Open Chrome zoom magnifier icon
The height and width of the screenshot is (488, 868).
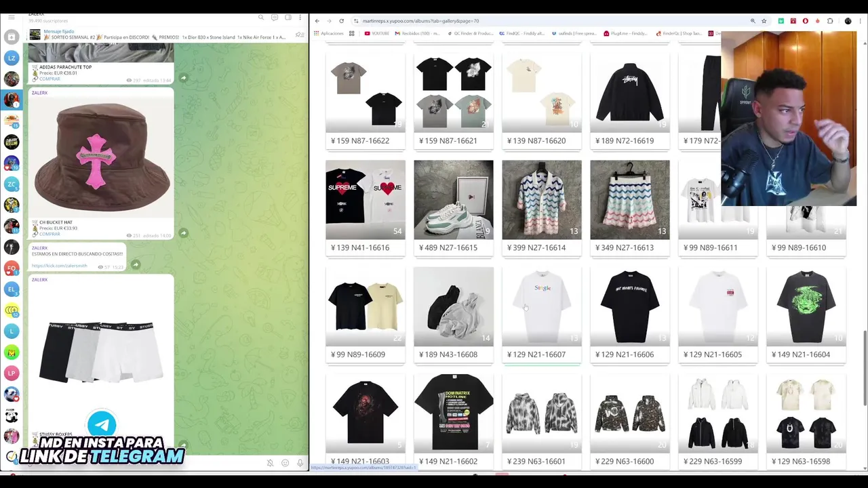click(x=753, y=21)
